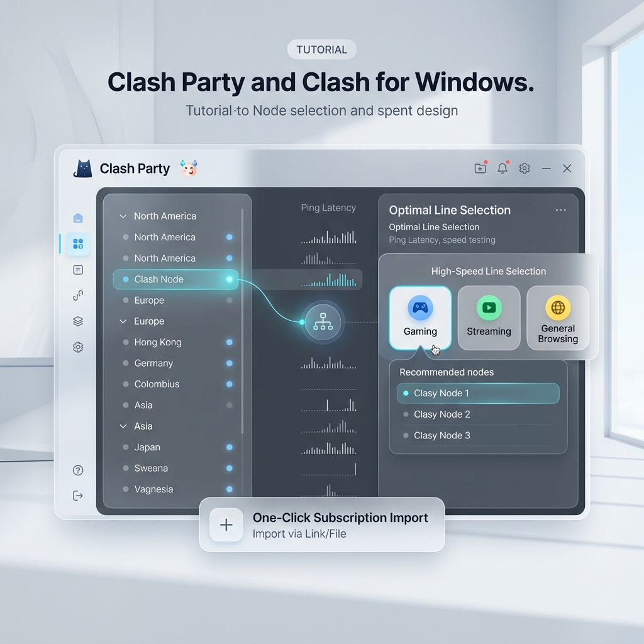Toggle the status dot of Clash Node

pyautogui.click(x=229, y=279)
